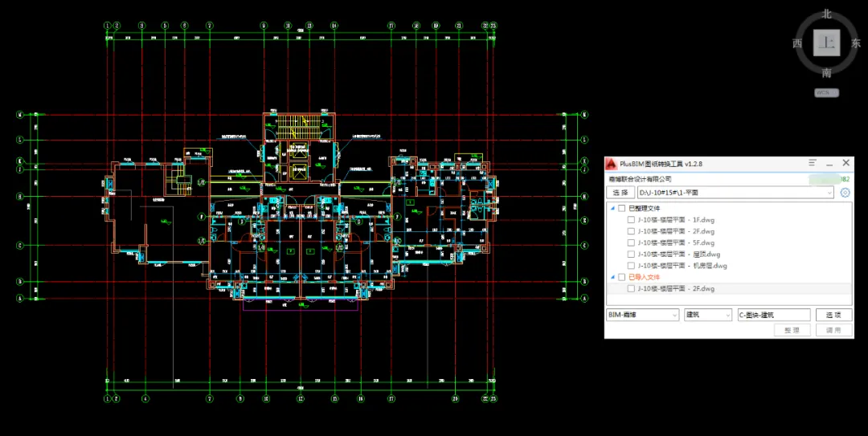Open the WCS coordinate system dropdown

pos(826,93)
